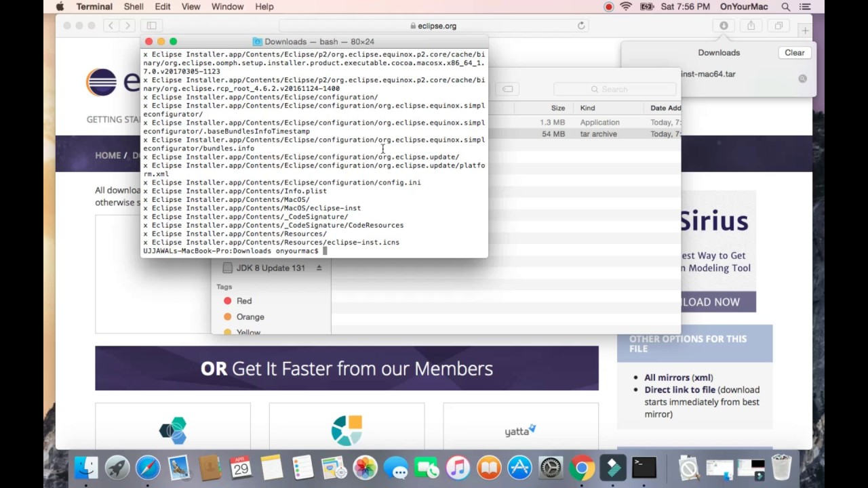868x488 pixels.
Task: Click the battery status icon
Action: click(647, 7)
